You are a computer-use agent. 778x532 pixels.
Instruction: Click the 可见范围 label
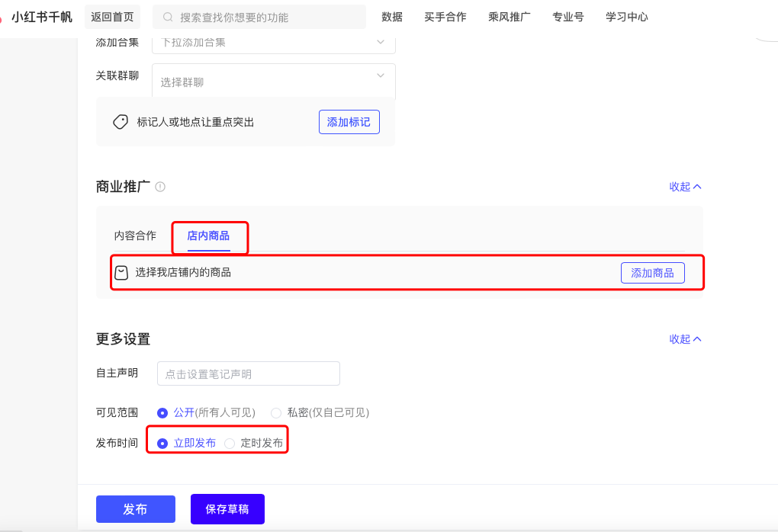pyautogui.click(x=117, y=412)
